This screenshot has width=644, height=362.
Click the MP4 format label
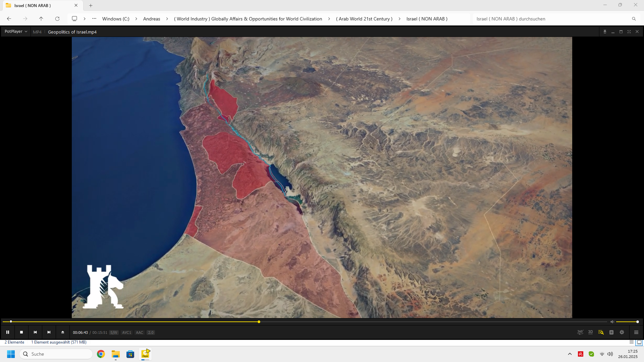pos(37,32)
